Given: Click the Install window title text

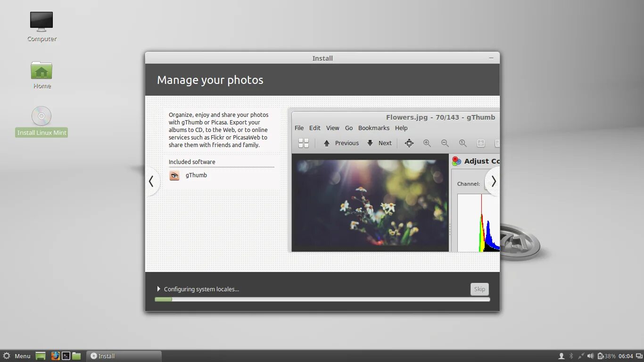Looking at the screenshot, I should [322, 58].
